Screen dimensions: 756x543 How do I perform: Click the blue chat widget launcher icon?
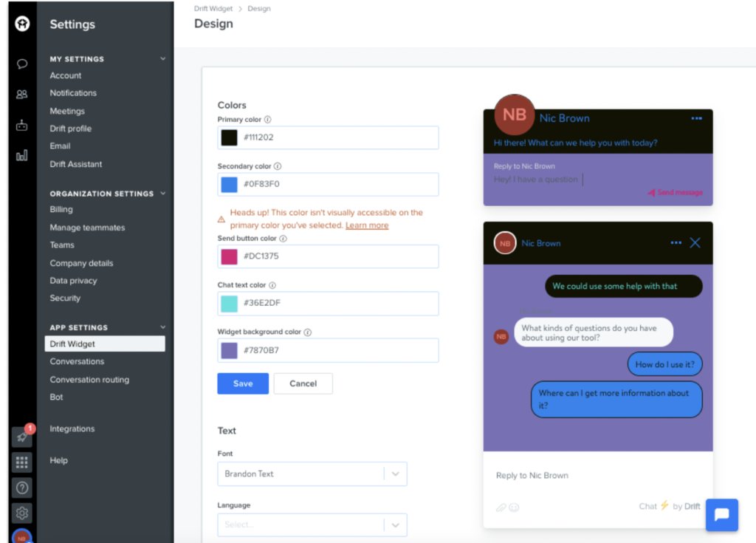click(x=722, y=514)
